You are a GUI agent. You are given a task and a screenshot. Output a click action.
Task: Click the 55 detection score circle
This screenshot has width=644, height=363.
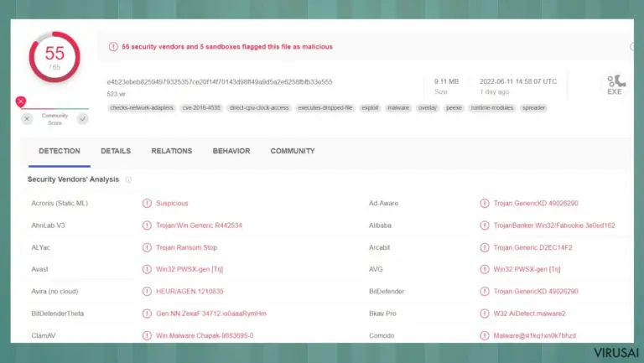tap(55, 57)
